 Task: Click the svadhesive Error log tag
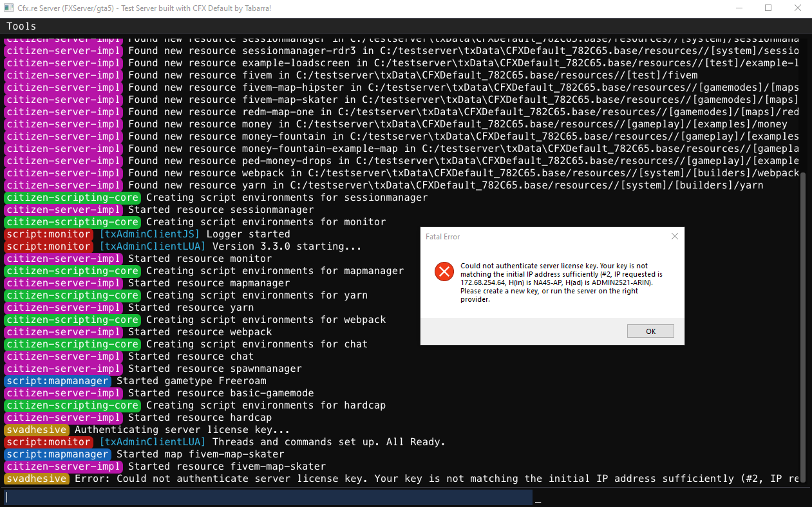click(x=37, y=479)
